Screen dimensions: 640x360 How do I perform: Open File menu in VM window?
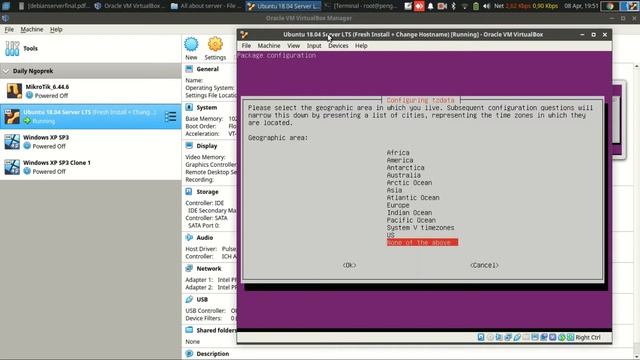[x=246, y=46]
